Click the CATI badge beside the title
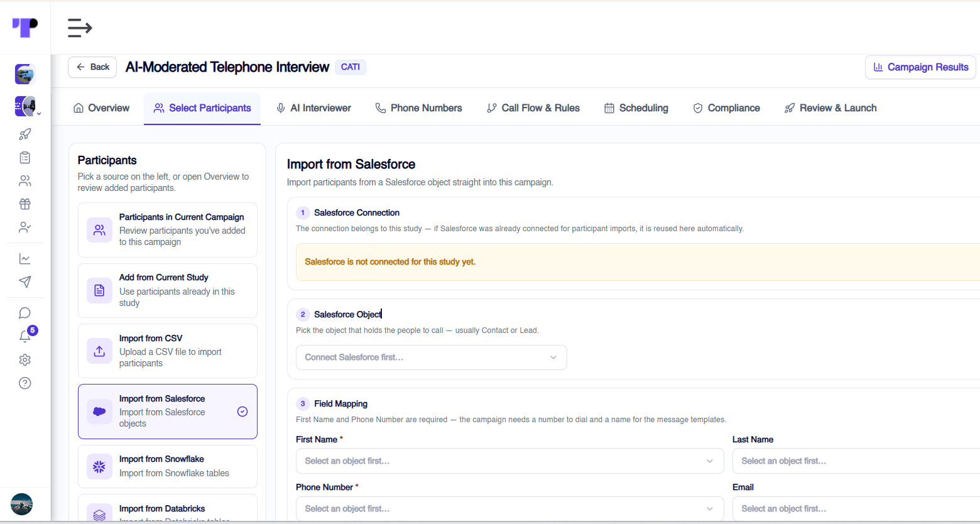The image size is (980, 524). tap(351, 67)
